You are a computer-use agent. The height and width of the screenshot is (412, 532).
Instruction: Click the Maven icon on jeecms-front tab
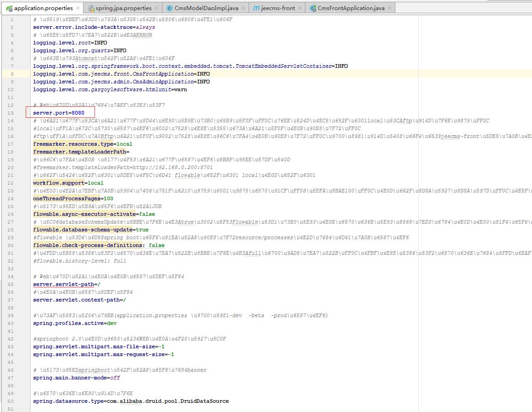click(256, 8)
